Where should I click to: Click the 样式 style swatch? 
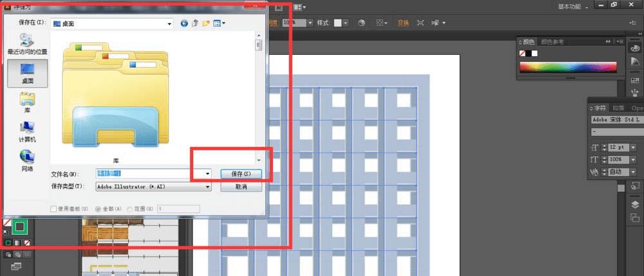tap(337, 23)
